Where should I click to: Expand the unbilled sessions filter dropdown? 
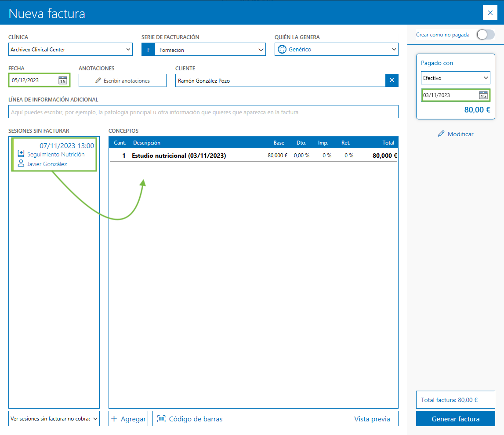tap(54, 419)
